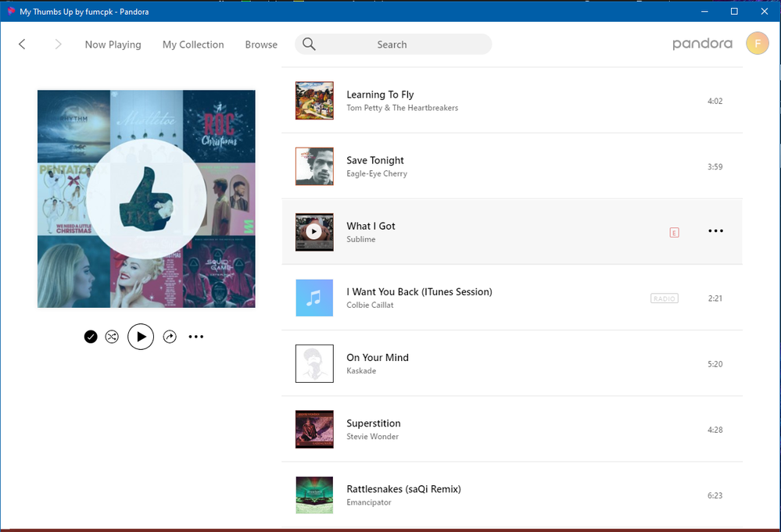This screenshot has height=532, width=781.
Task: Open the three-dot menu for What I Got
Action: [715, 231]
